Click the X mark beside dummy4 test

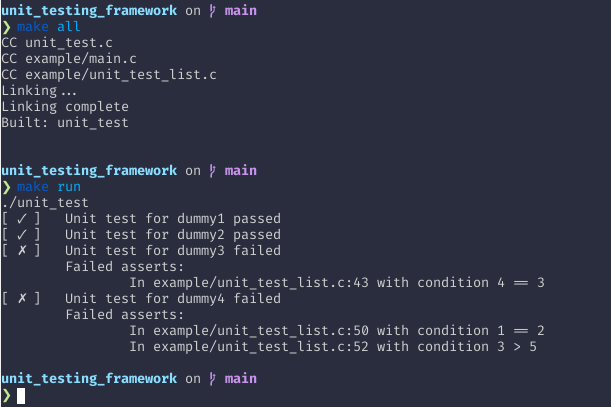(x=21, y=298)
